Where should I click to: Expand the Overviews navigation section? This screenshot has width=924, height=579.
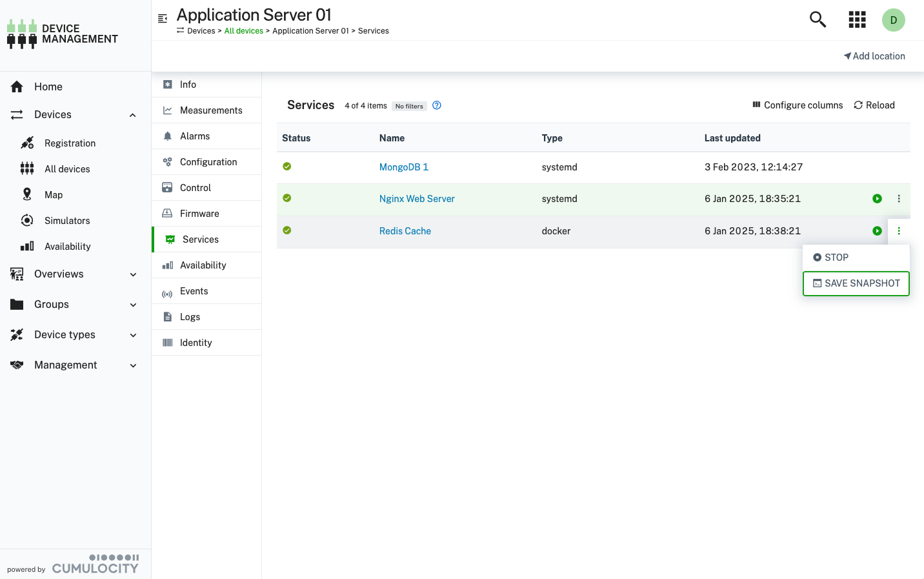point(133,274)
